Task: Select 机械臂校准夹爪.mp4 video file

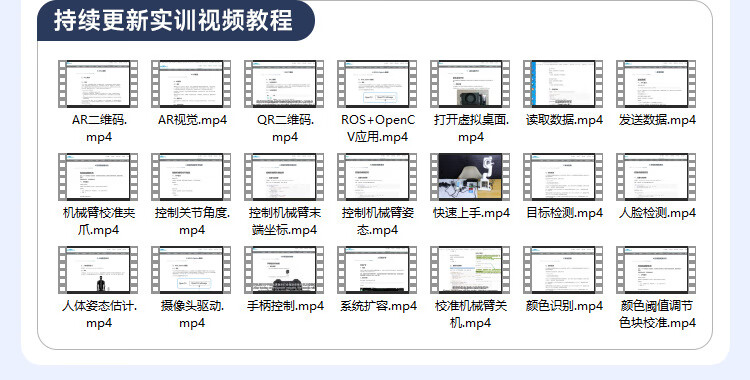Action: tap(98, 177)
